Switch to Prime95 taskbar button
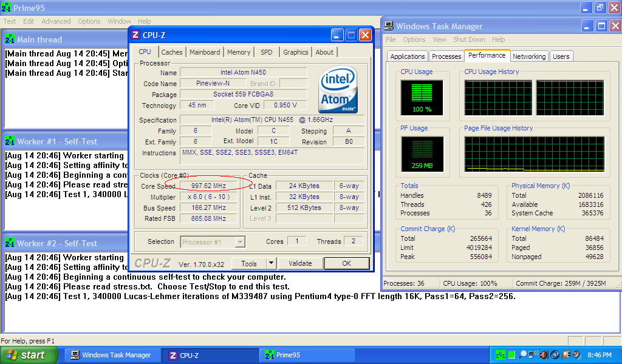This screenshot has width=622, height=364. [307, 355]
